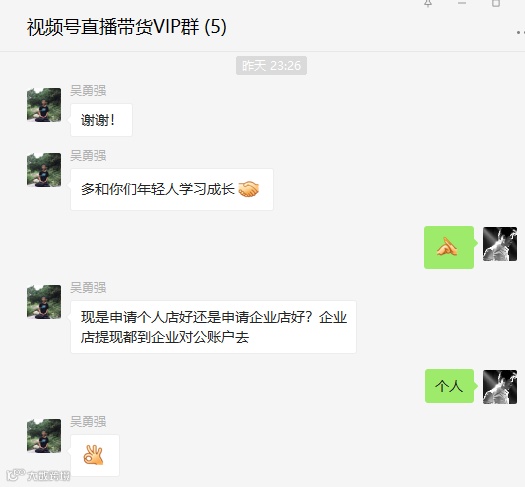Click the green 个人 message bubble
525x487 pixels.
(449, 386)
